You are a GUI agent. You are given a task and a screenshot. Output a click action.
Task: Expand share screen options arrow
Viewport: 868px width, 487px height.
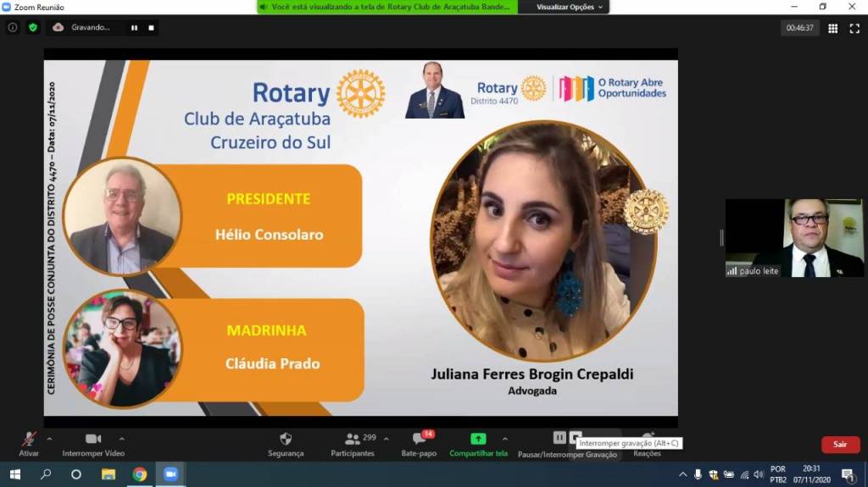point(505,439)
